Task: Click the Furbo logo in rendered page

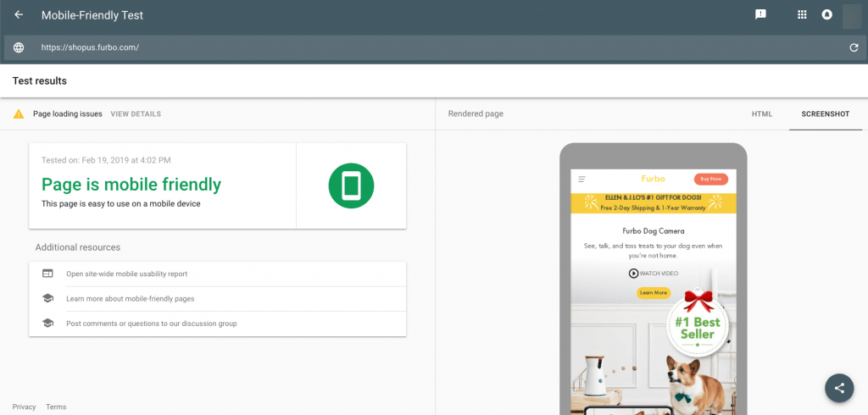Action: coord(654,179)
